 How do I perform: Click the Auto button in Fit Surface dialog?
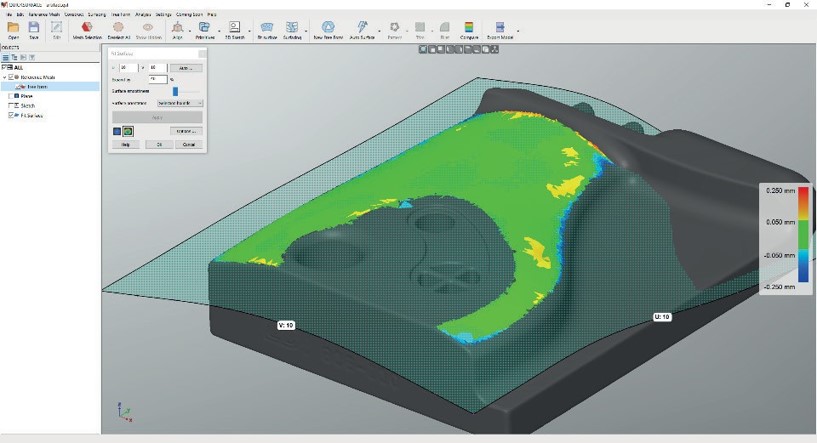click(x=186, y=68)
